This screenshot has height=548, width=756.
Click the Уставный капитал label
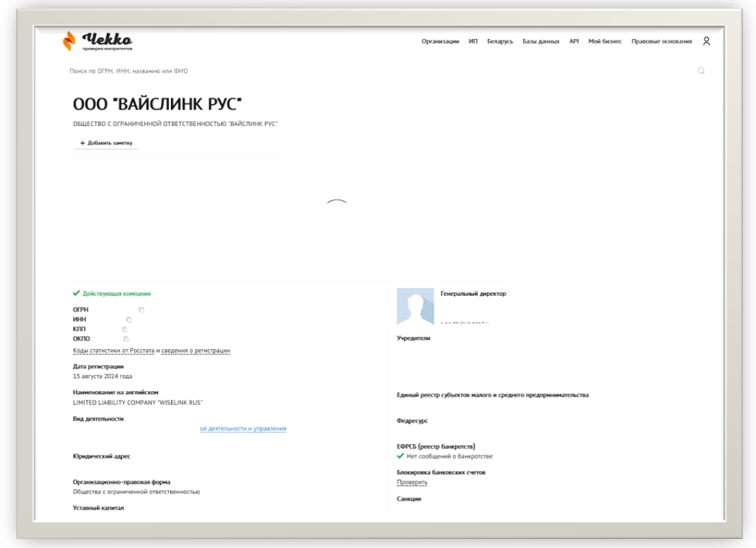point(99,508)
